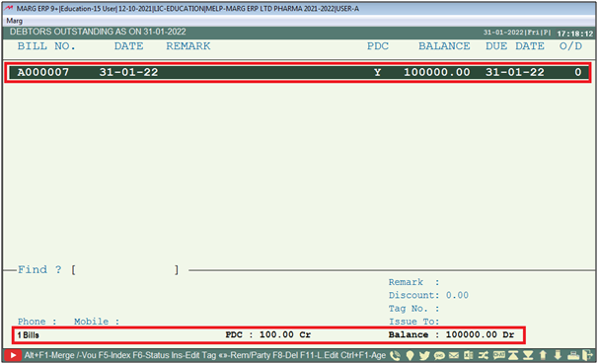Click the phone call icon in status bar
The image size is (599, 364).
395,355
